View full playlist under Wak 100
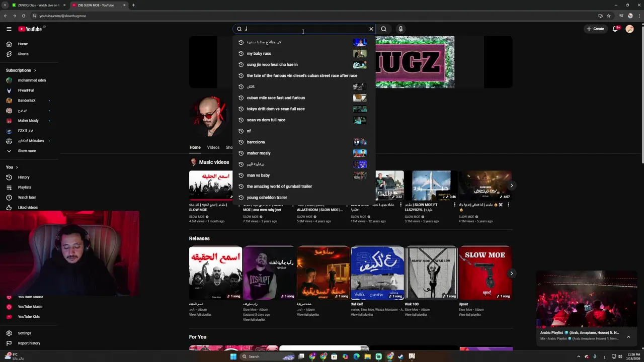Screen dimensions: 644x362 [416, 315]
